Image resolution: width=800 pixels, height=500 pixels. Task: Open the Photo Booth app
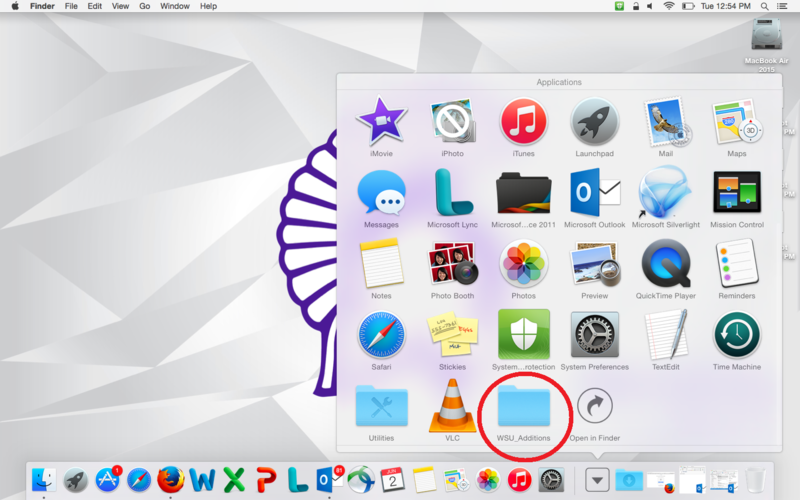(452, 264)
